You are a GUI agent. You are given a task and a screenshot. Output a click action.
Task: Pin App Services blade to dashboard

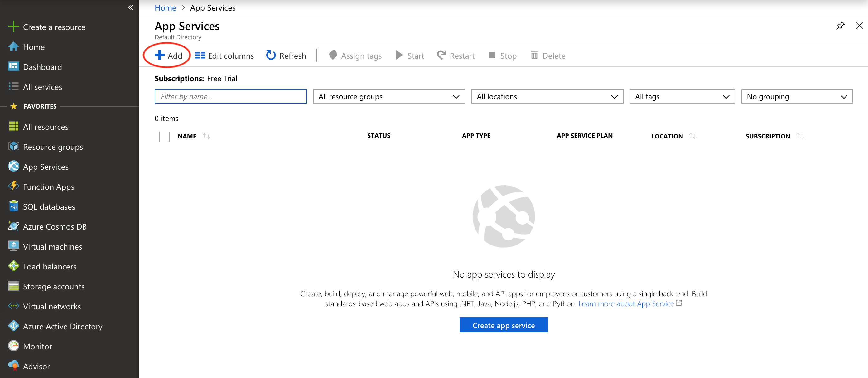pyautogui.click(x=840, y=26)
